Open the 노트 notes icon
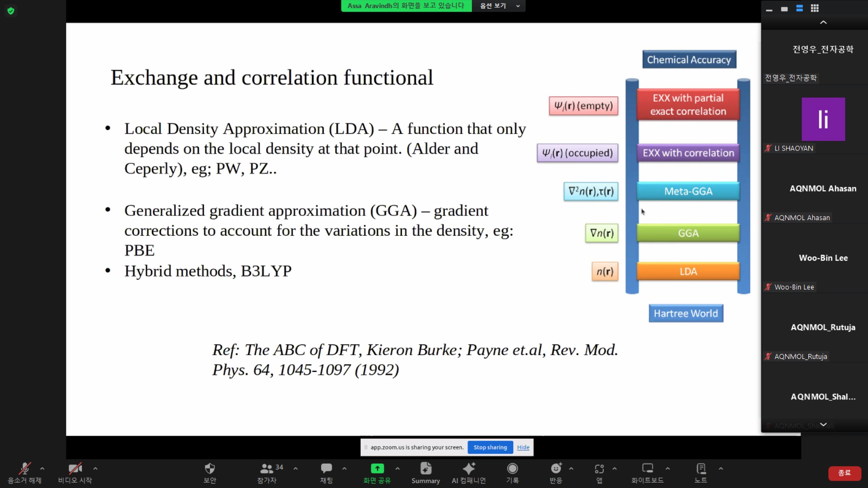This screenshot has width=868, height=488. click(x=701, y=469)
